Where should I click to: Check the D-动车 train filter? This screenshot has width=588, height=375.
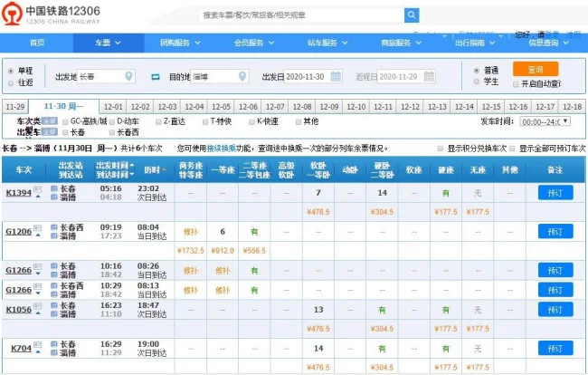(112, 121)
